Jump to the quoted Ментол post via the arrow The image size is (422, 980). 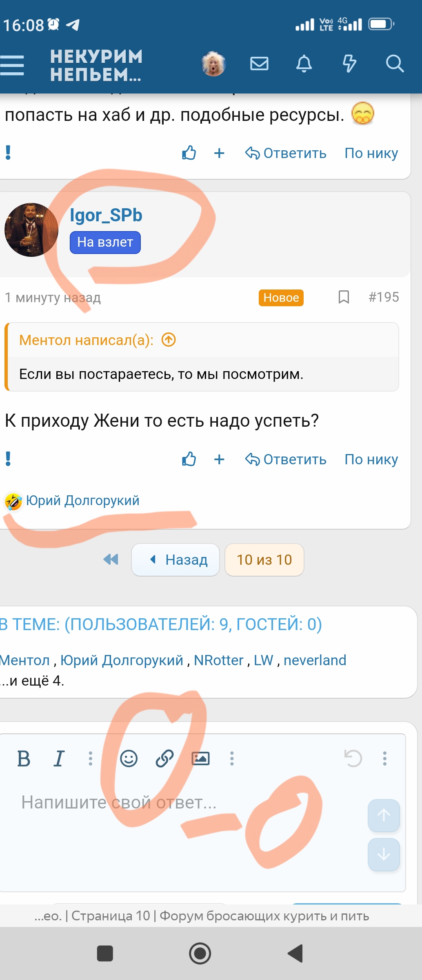(x=169, y=340)
